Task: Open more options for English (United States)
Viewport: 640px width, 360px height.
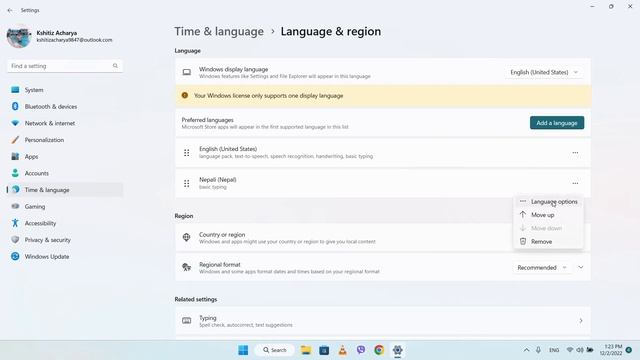Action: pos(575,153)
